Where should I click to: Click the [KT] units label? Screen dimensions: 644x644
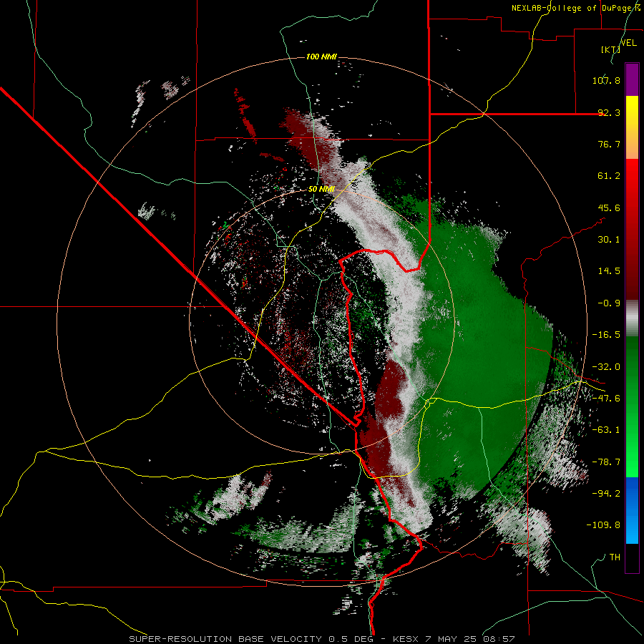click(610, 49)
